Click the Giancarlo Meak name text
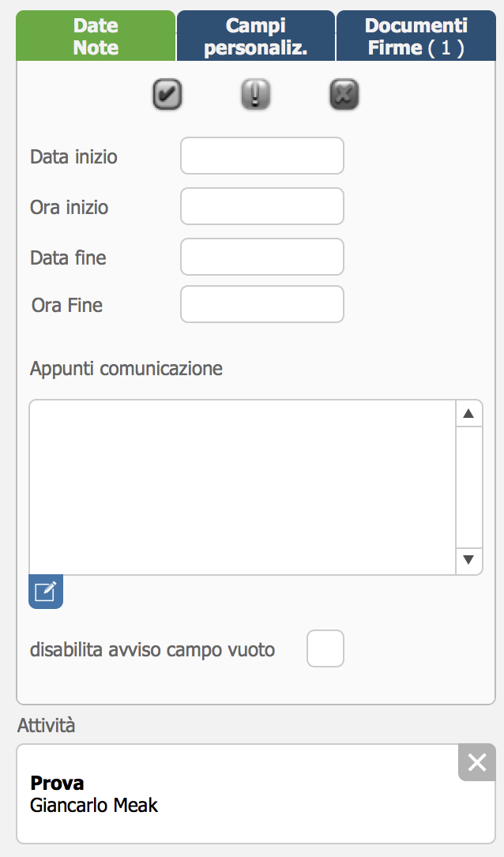The width and height of the screenshot is (504, 857). [94, 805]
